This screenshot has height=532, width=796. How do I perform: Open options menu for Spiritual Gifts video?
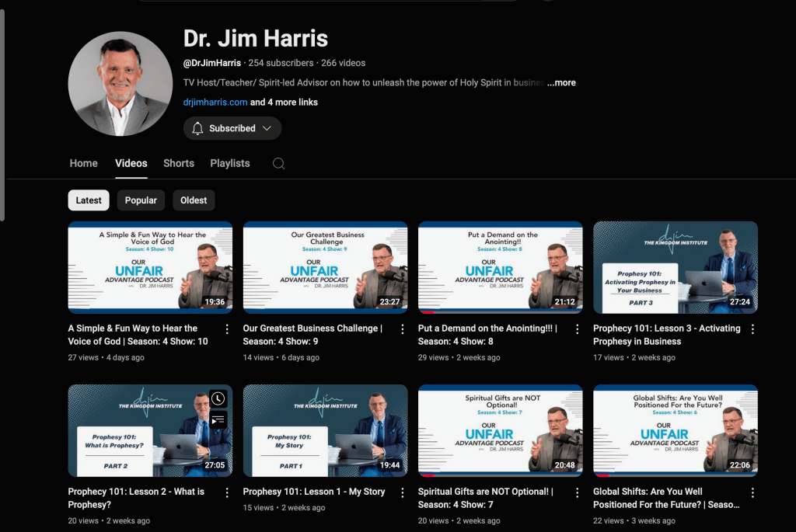[577, 492]
